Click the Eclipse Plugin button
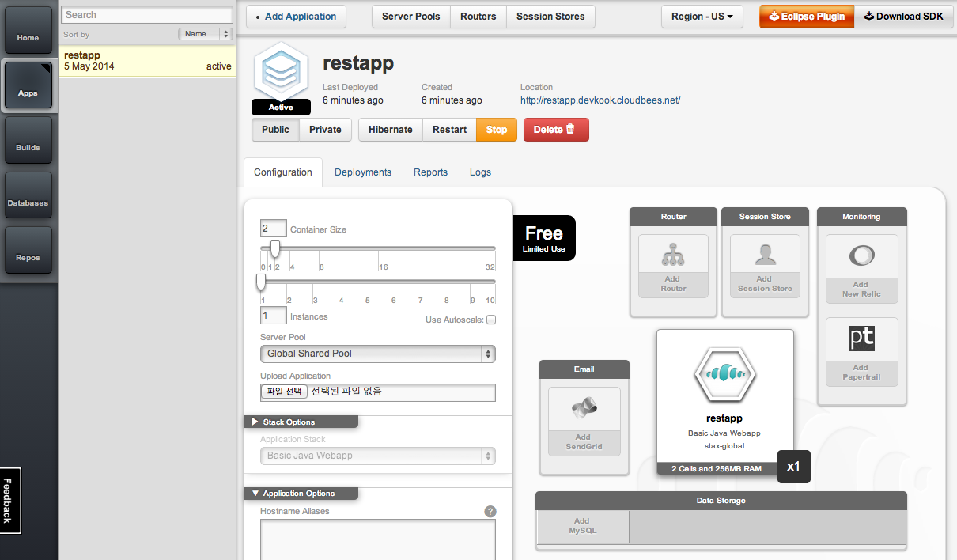 coord(807,17)
